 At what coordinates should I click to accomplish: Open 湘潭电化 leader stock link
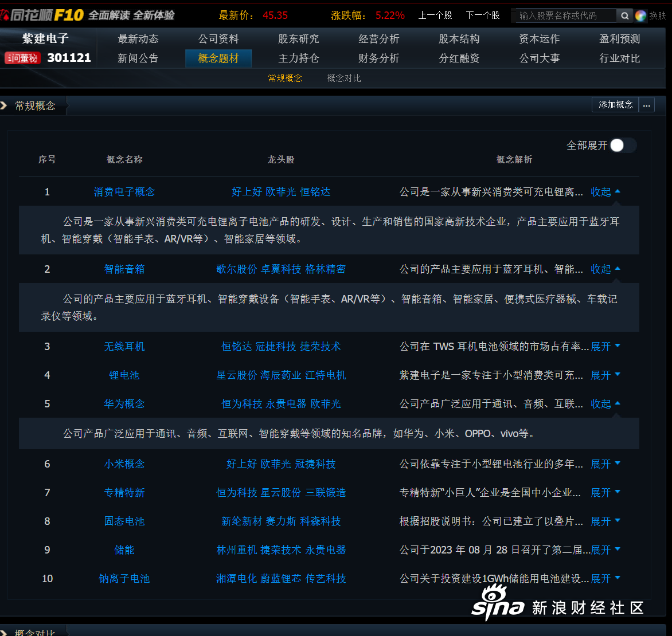pos(237,578)
